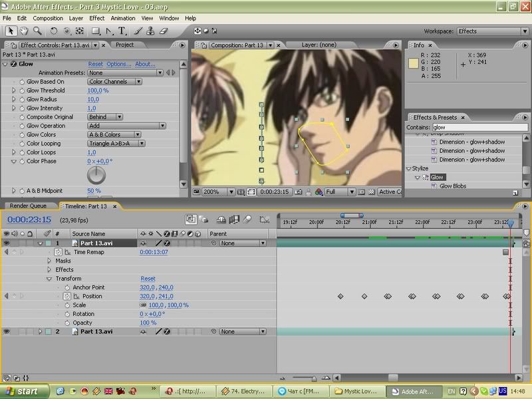Open the Glow Operation dropdown
Viewport: 532px width, 399px height.
coord(126,126)
